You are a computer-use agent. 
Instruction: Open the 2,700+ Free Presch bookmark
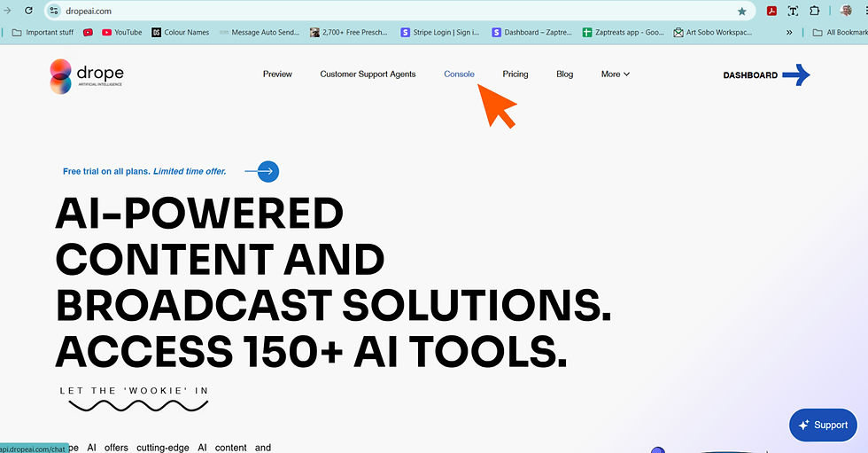click(x=349, y=32)
